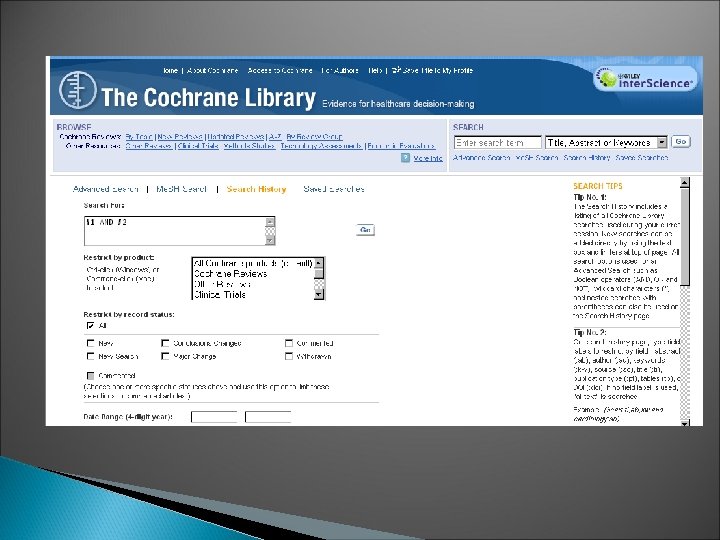
Task: Check the Conclusions Changed checkbox
Action: click(x=165, y=343)
